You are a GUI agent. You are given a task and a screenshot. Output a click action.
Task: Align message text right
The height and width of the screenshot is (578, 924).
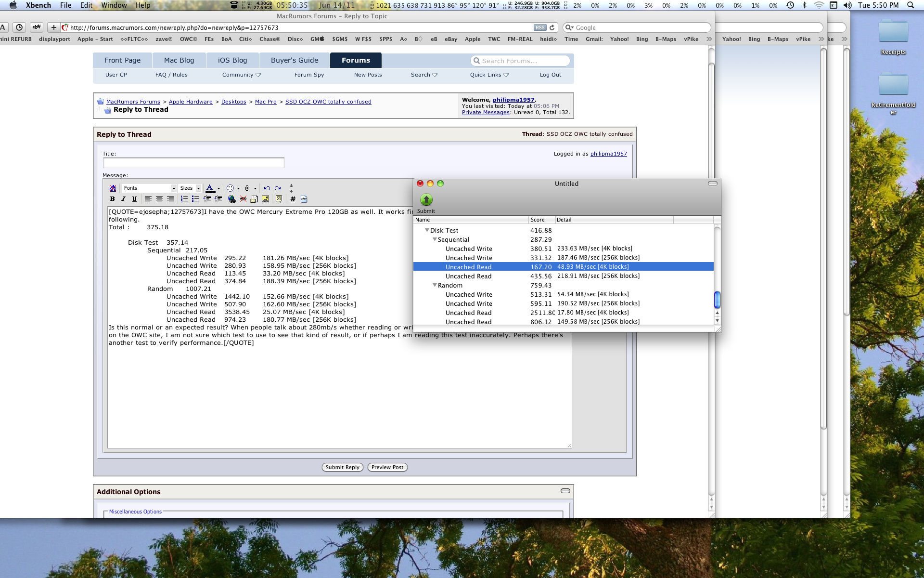(x=170, y=199)
